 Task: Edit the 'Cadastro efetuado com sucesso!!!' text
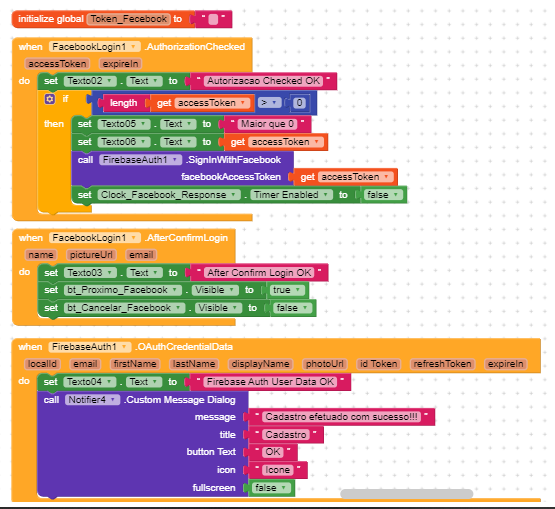coord(341,417)
